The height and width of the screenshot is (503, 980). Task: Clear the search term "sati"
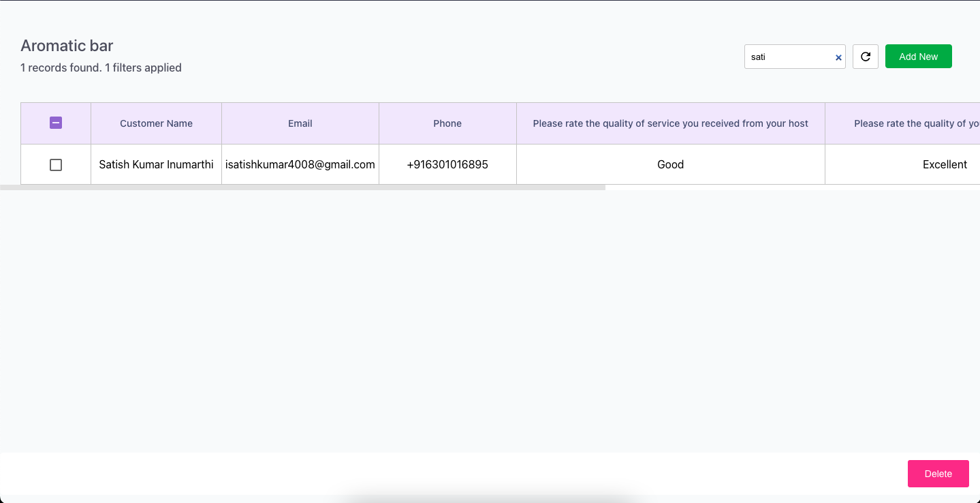[838, 57]
